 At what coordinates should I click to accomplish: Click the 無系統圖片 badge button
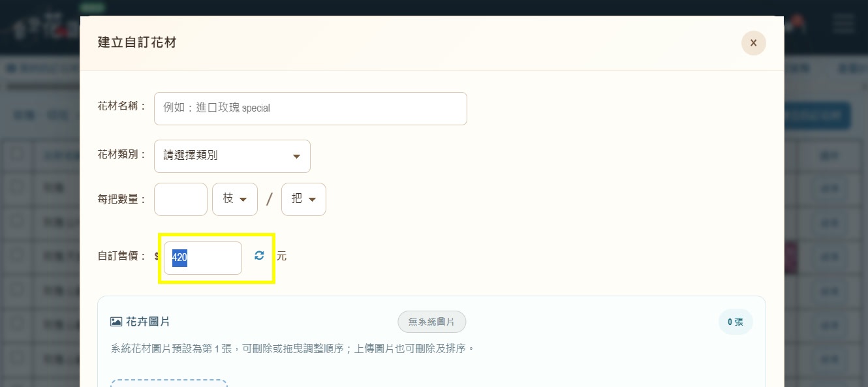point(432,322)
